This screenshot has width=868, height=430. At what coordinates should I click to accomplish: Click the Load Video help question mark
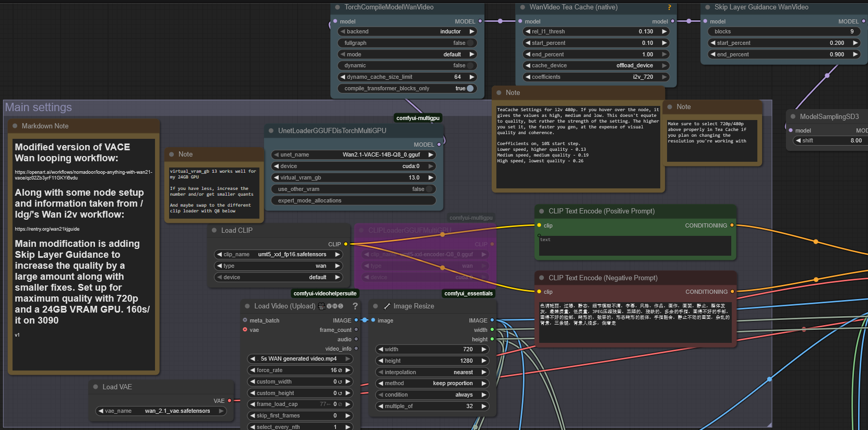(355, 306)
